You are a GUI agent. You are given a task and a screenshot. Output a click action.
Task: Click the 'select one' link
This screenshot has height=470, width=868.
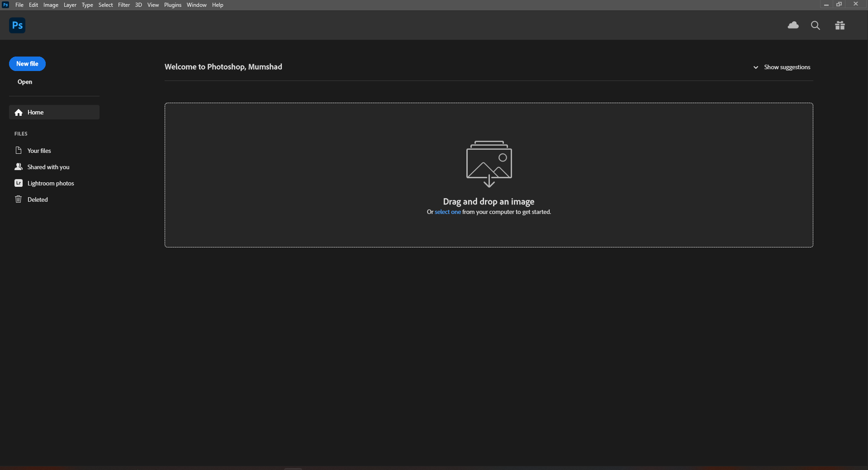[x=448, y=212]
